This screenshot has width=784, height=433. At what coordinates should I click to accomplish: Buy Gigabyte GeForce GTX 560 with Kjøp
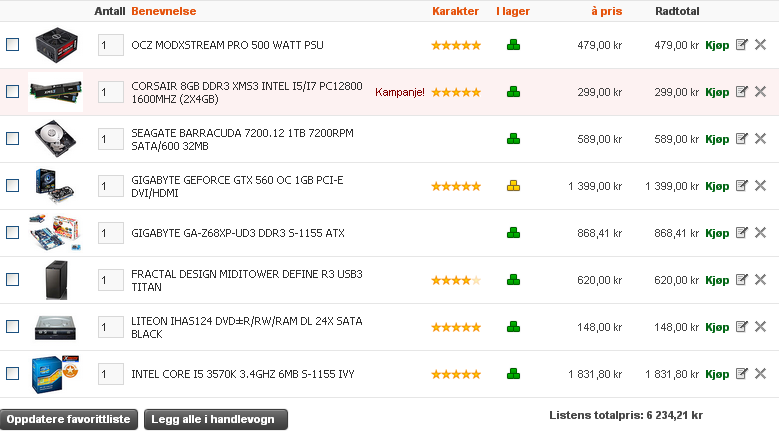717,186
